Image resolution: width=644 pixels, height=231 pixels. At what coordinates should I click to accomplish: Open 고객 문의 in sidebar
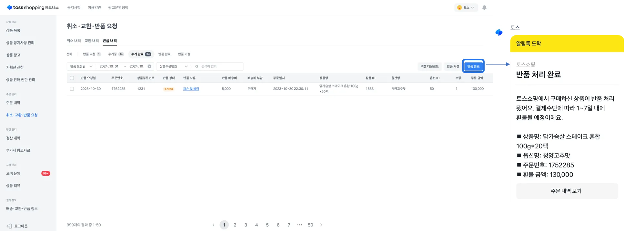pyautogui.click(x=13, y=173)
